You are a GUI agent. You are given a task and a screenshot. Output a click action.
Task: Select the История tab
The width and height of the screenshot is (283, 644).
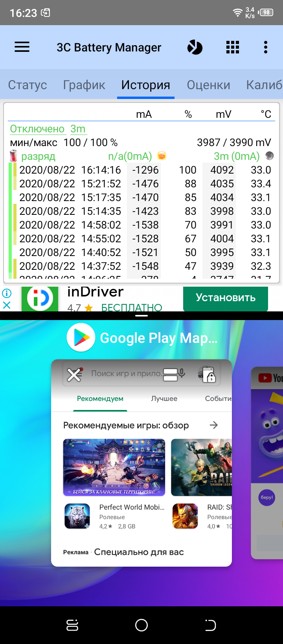(146, 85)
